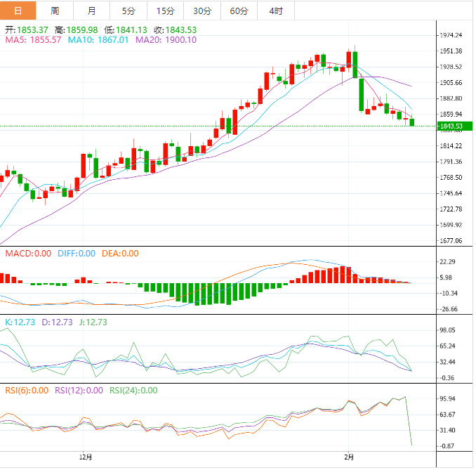Switch to the 5分 interval tab
Viewport: 476px width, 470px height.
128,11
